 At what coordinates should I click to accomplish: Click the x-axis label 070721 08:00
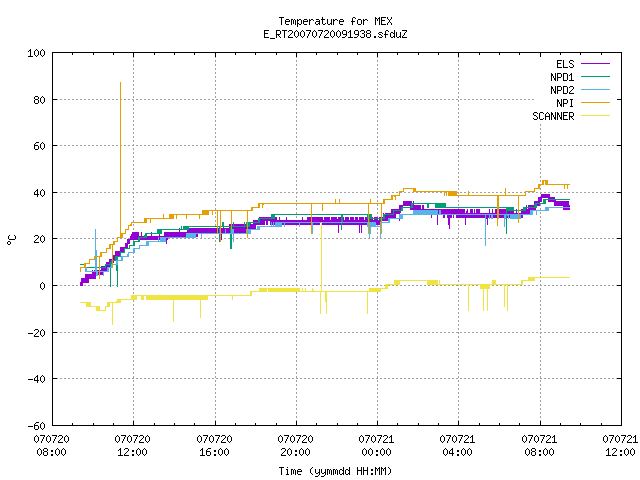539,446
